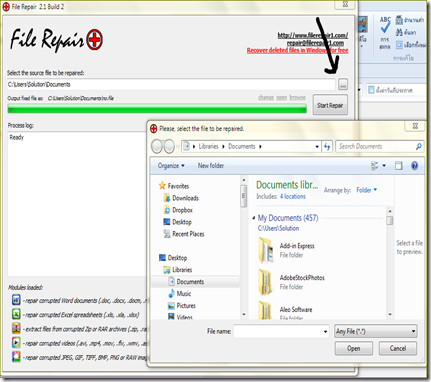431x382 pixels.
Task: Click the Word documents module icon
Action: (16, 300)
